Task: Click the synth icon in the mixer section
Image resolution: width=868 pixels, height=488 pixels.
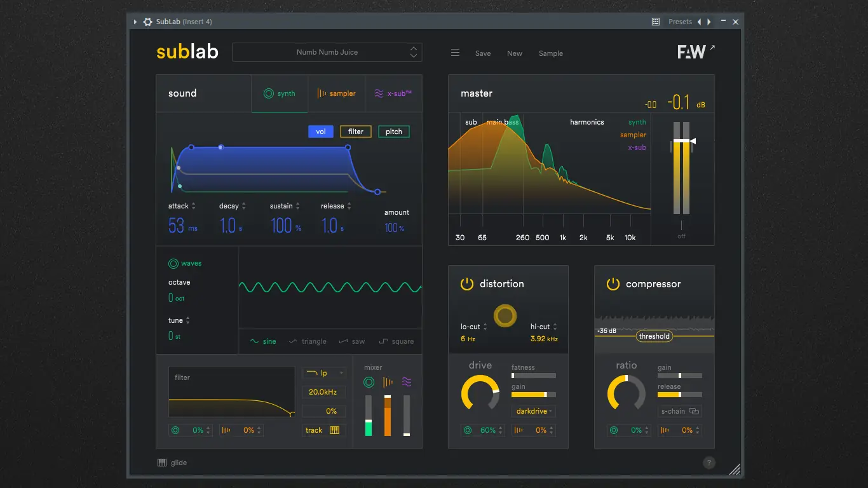Action: (369, 382)
